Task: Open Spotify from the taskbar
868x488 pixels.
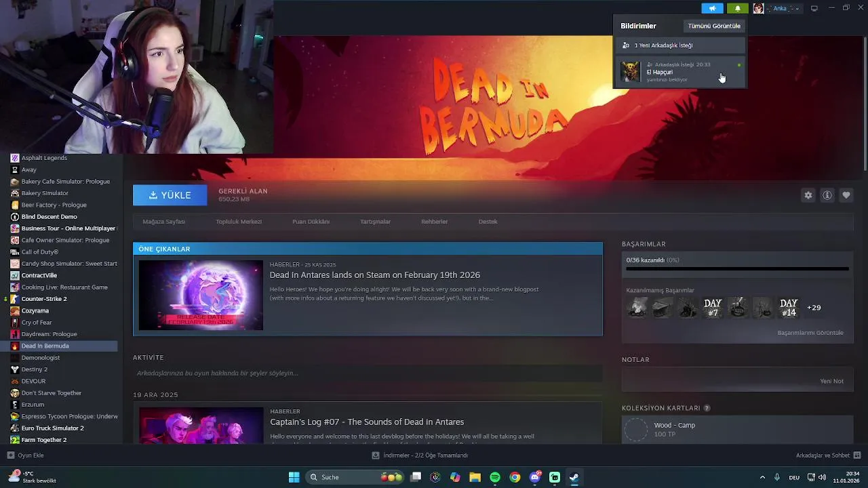Action: click(x=495, y=477)
